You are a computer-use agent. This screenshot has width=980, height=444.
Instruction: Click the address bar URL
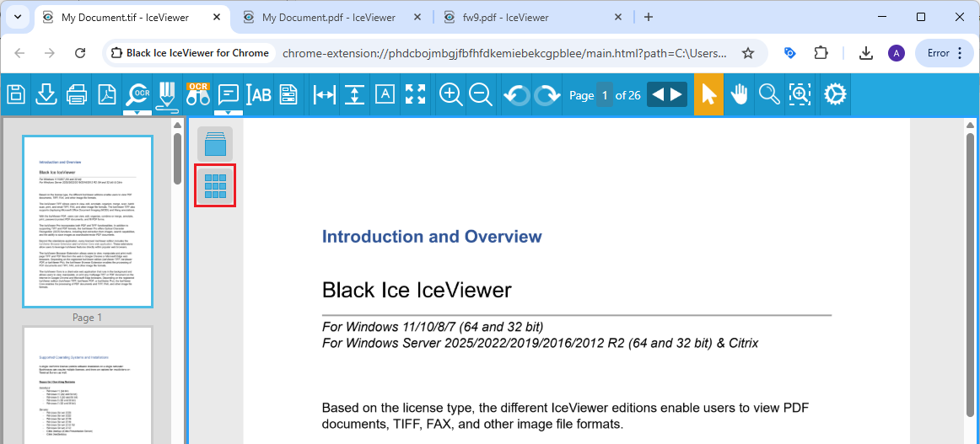click(505, 53)
